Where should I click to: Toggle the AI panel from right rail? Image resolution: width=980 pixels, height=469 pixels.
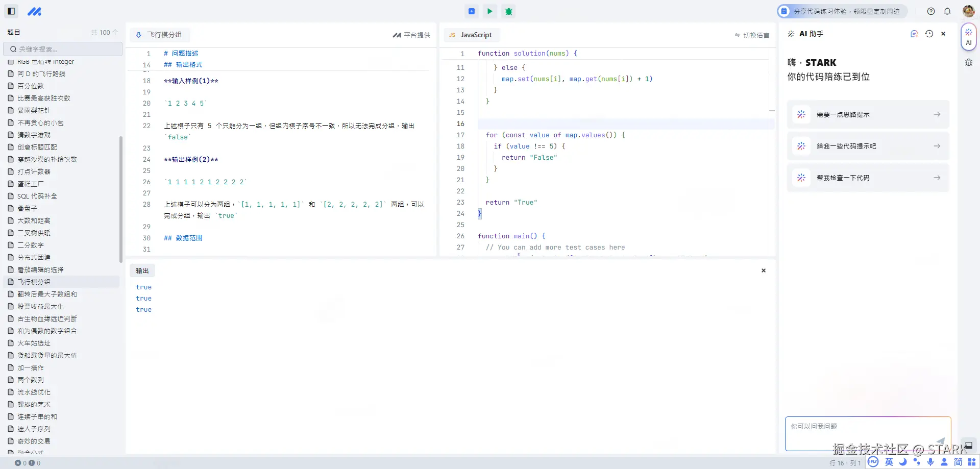[x=968, y=37]
